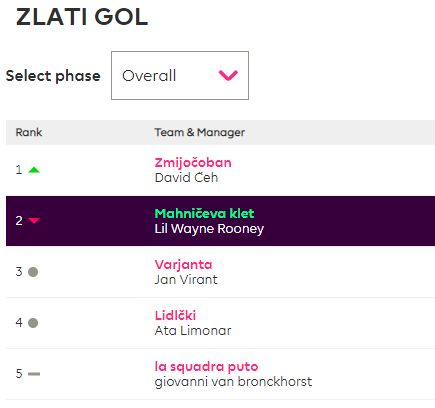
Task: Click the pink chevron in the phase selector
Action: click(228, 75)
